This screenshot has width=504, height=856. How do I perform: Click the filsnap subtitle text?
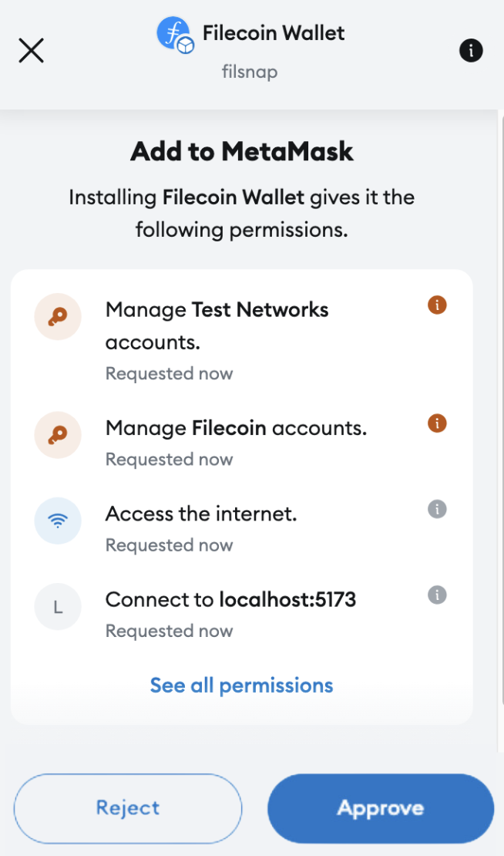click(249, 72)
